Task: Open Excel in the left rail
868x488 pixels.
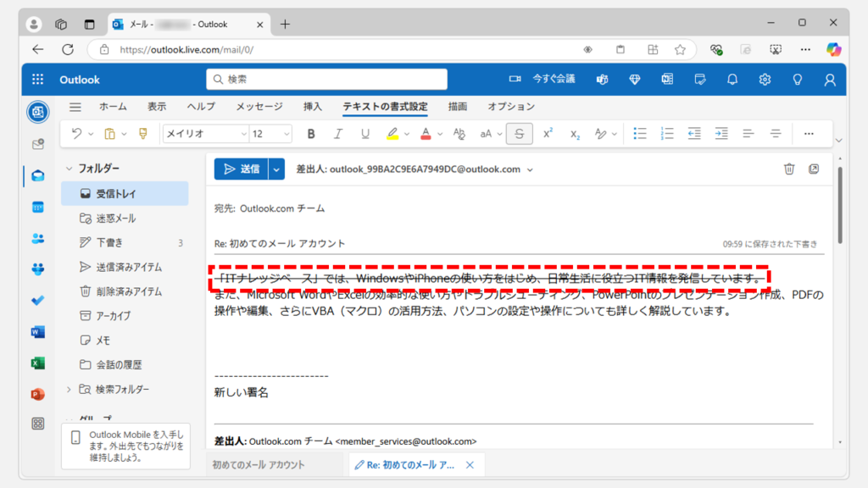Action: point(37,363)
